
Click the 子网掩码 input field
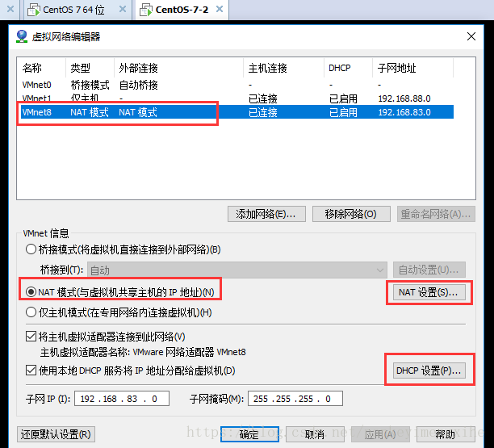[x=295, y=399]
